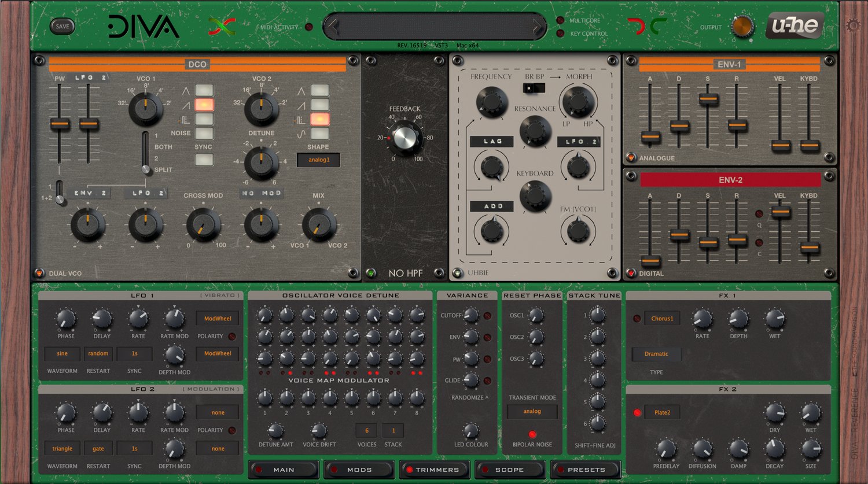Toggle the oscillator SYNC button
This screenshot has height=484, width=868.
point(204,159)
